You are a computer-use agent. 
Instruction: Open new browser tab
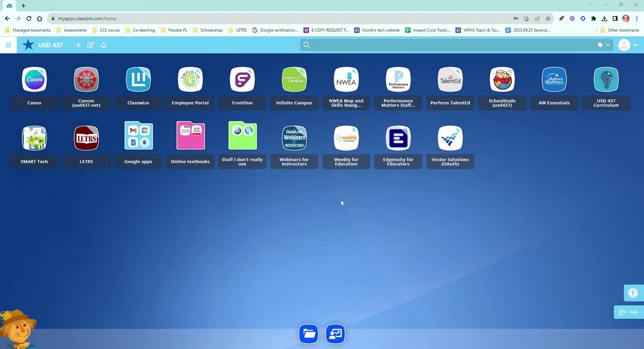click(x=23, y=5)
